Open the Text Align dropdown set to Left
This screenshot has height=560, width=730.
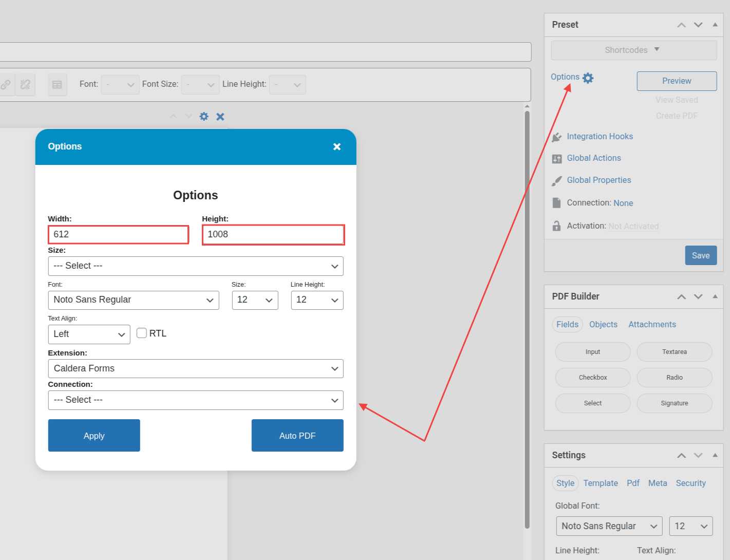[89, 334]
